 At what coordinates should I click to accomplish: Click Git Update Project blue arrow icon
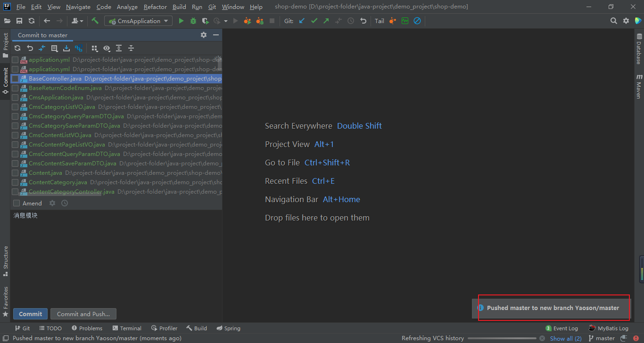click(x=302, y=21)
